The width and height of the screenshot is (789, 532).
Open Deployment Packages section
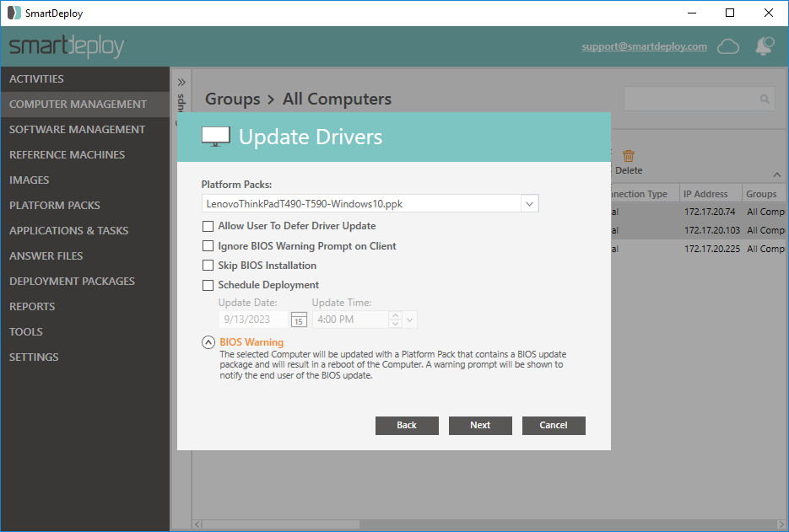click(x=85, y=281)
